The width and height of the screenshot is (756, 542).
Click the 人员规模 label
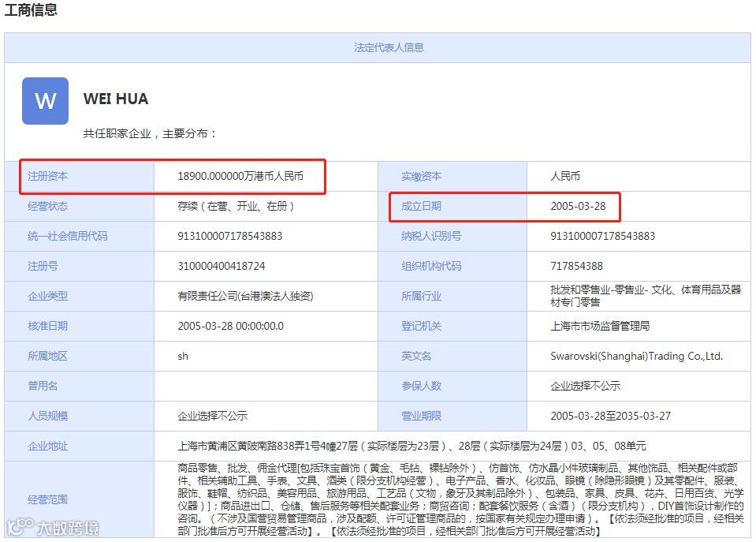coord(48,416)
